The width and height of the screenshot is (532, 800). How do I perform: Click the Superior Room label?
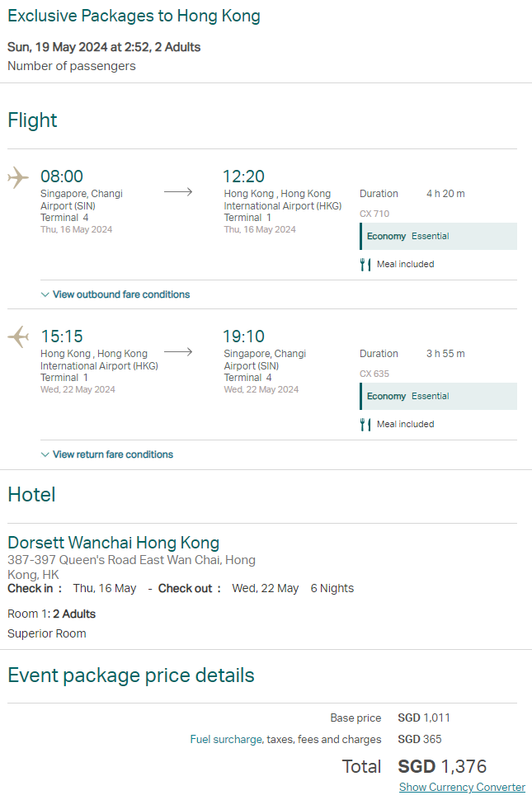tap(47, 633)
